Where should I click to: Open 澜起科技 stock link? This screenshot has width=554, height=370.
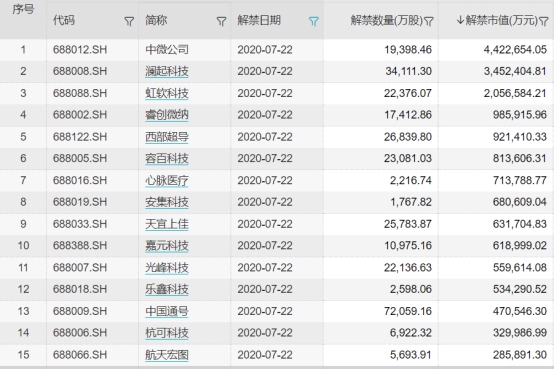(167, 71)
